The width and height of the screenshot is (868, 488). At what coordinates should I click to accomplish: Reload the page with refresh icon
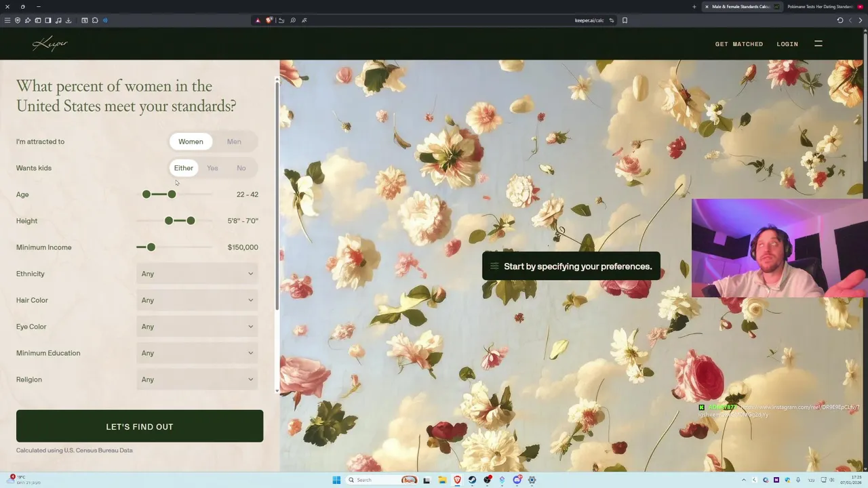click(840, 20)
